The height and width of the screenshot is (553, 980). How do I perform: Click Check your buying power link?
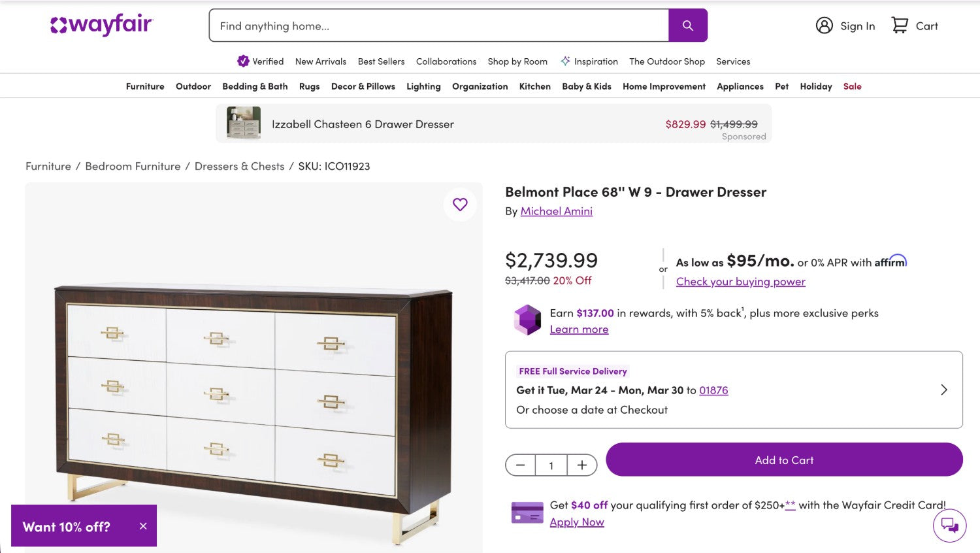[x=740, y=282]
